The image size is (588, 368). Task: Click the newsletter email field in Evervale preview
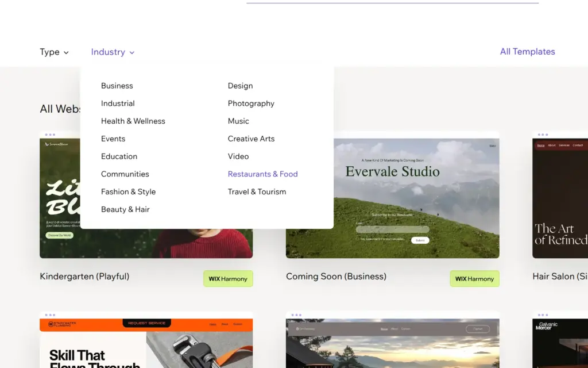(393, 229)
